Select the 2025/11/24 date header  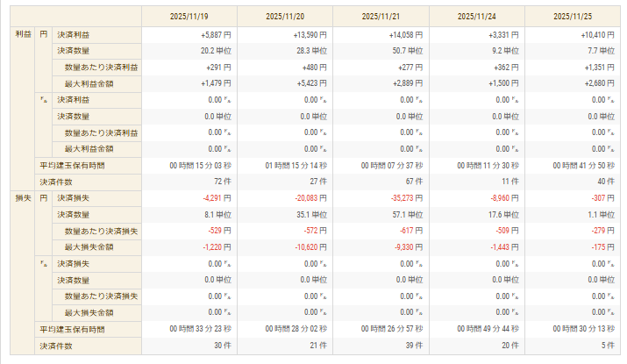click(477, 17)
